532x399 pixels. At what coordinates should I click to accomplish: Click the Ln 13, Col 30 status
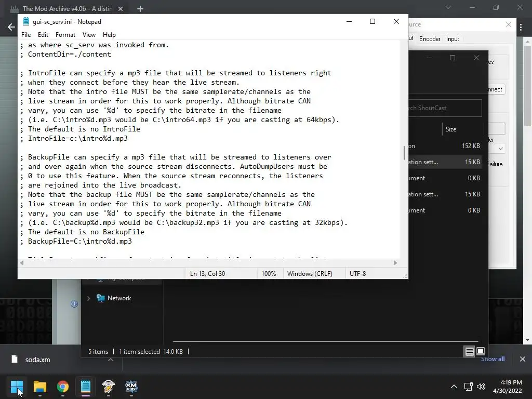pyautogui.click(x=208, y=273)
